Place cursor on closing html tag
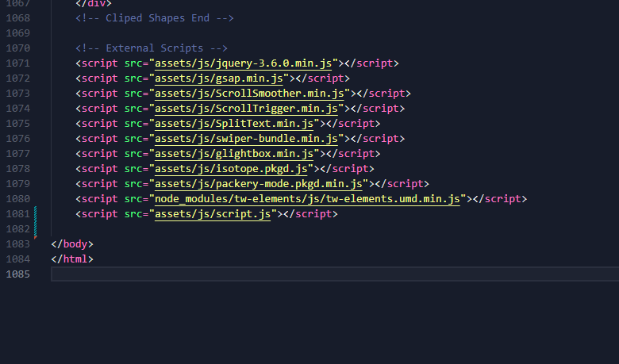This screenshot has width=619, height=364. pyautogui.click(x=72, y=259)
